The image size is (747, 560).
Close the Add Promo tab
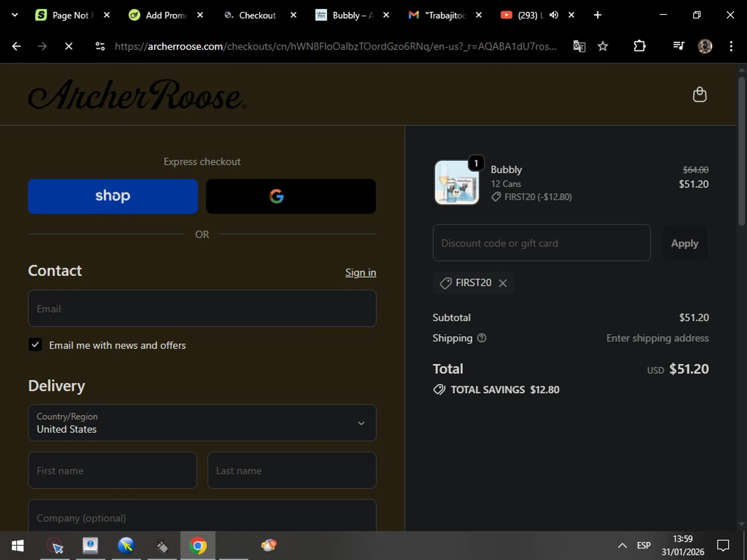200,15
